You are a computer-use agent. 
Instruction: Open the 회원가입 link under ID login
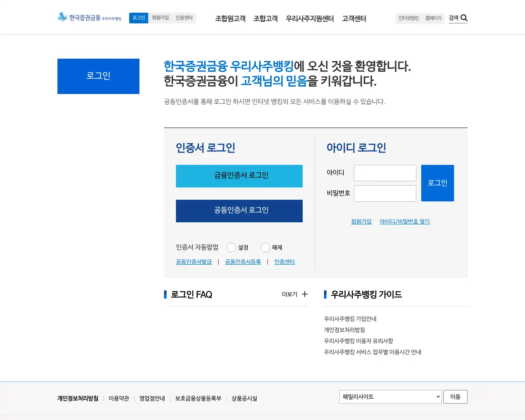tap(361, 221)
